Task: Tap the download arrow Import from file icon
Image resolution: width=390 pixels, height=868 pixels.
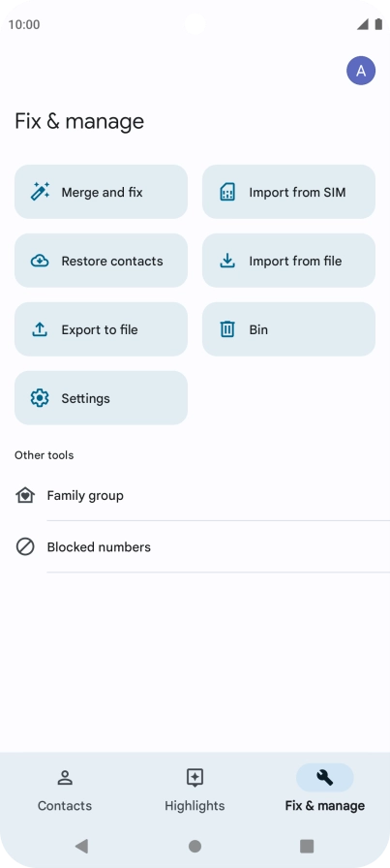Action: click(x=227, y=261)
